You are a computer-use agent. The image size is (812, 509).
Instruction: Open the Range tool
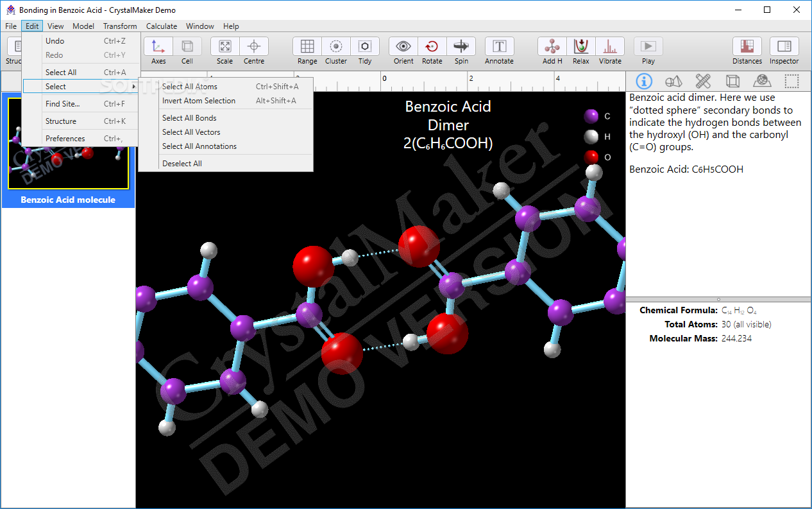pyautogui.click(x=307, y=46)
